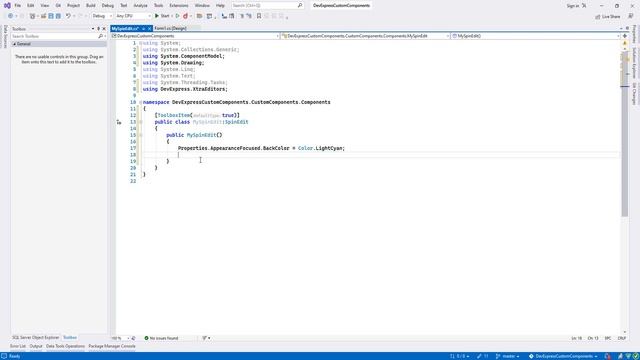Toggle auto-hide pin on Toolbox panel
The height and width of the screenshot is (360, 640).
[98, 29]
